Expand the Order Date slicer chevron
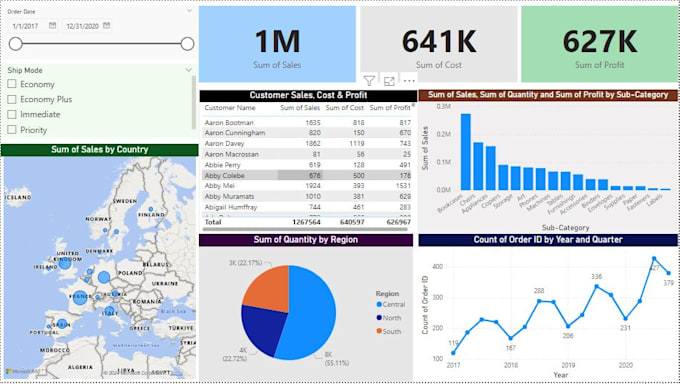The width and height of the screenshot is (680, 384). 189,11
